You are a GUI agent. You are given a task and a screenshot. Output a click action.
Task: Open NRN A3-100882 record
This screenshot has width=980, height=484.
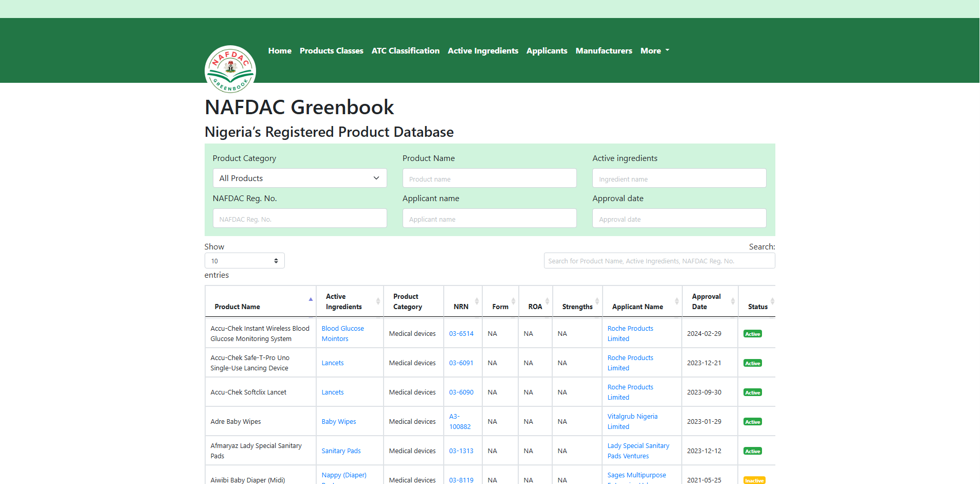point(460,421)
